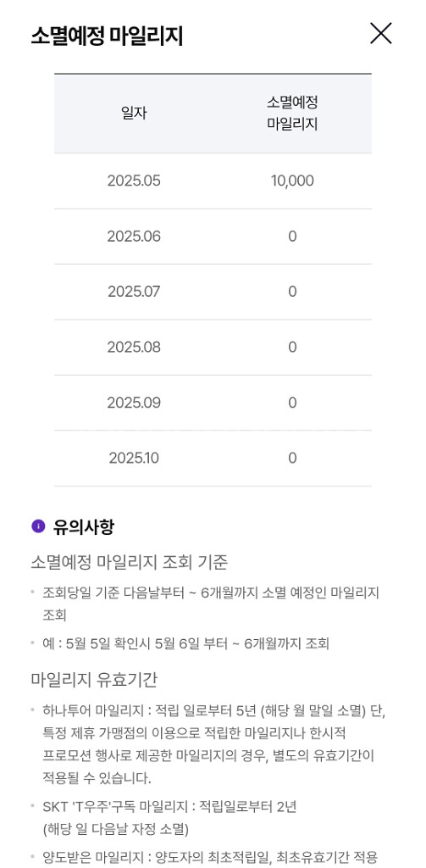Select the 2025.05 date cell
This screenshot has height=868, width=426.
(134, 181)
